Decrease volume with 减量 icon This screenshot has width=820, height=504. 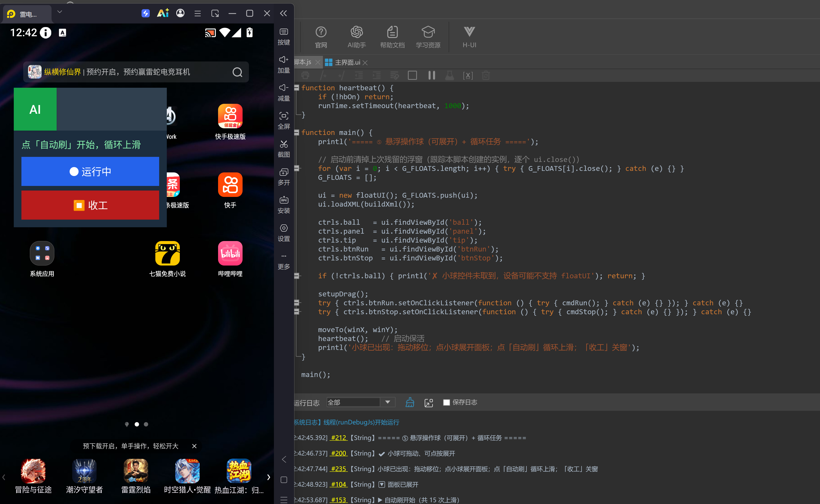[284, 93]
